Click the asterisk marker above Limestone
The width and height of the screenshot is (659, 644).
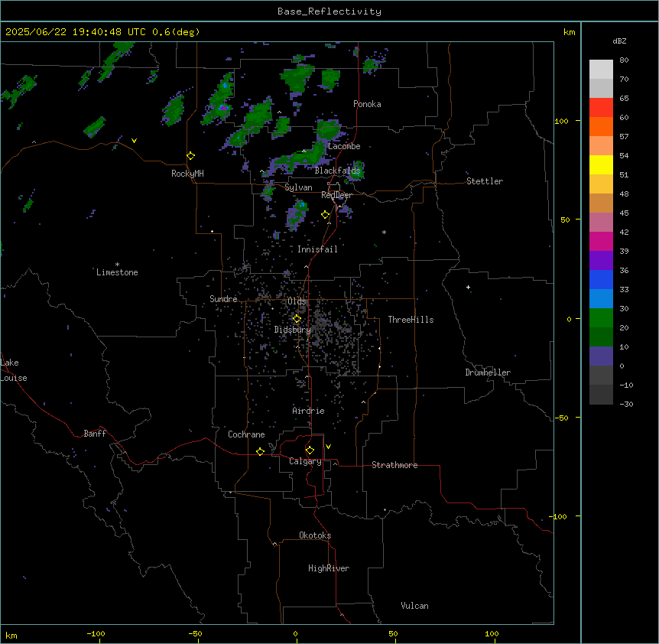[117, 265]
